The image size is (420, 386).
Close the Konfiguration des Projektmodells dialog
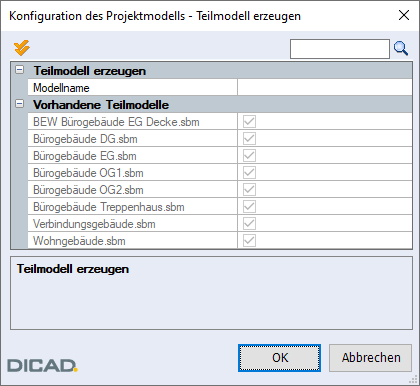tap(404, 15)
